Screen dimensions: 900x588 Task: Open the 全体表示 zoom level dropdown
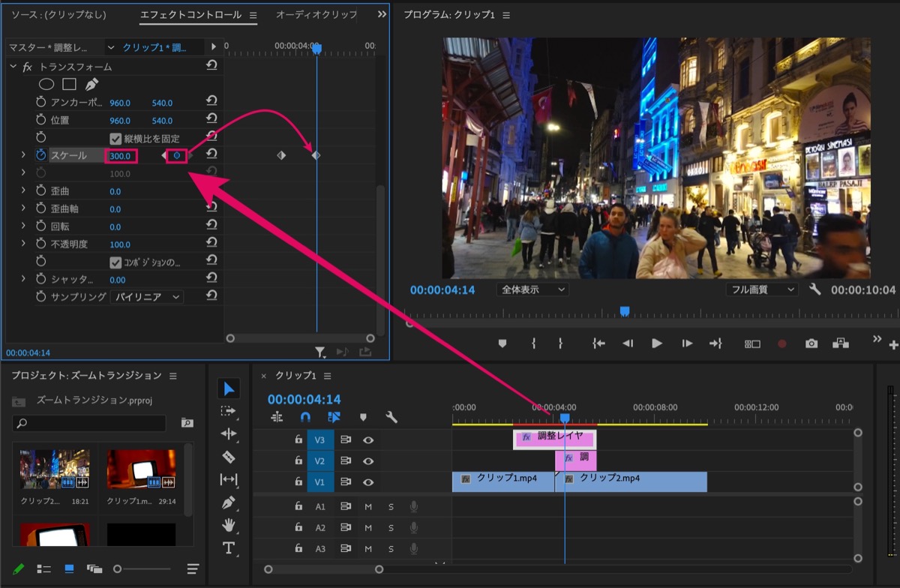(532, 289)
